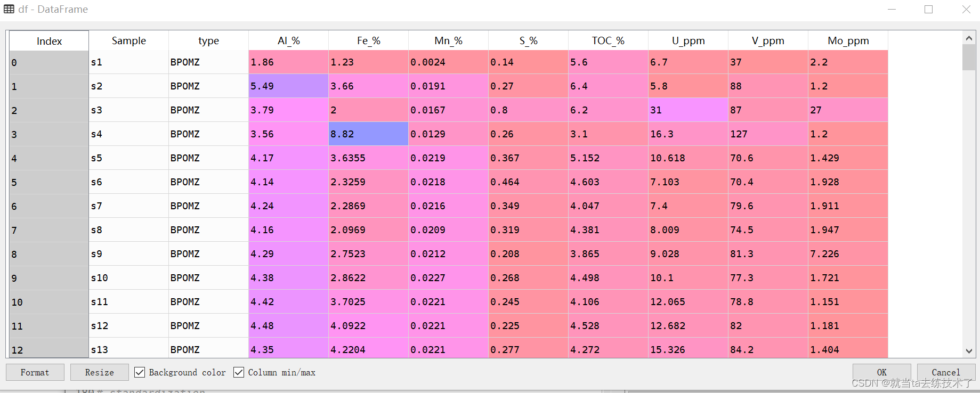Image resolution: width=980 pixels, height=393 pixels.
Task: Select the Mo_ppm cell with value 27
Action: point(848,110)
